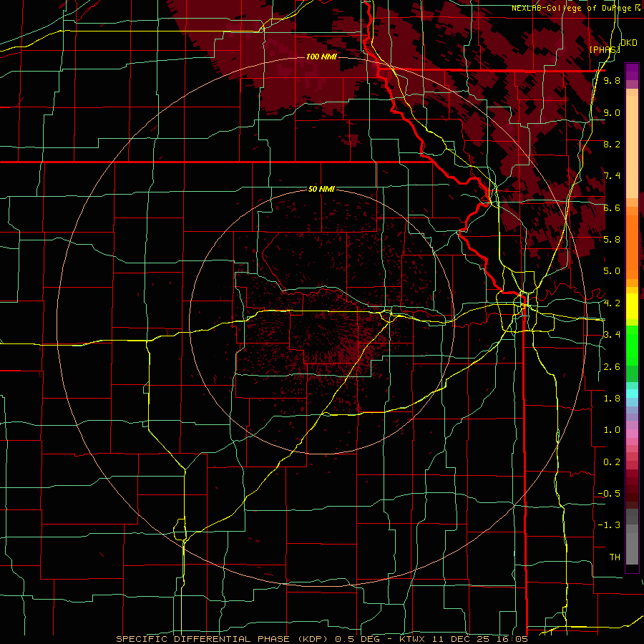Click the 5.0 scale value
Image resolution: width=644 pixels, height=644 pixels.
(x=612, y=271)
